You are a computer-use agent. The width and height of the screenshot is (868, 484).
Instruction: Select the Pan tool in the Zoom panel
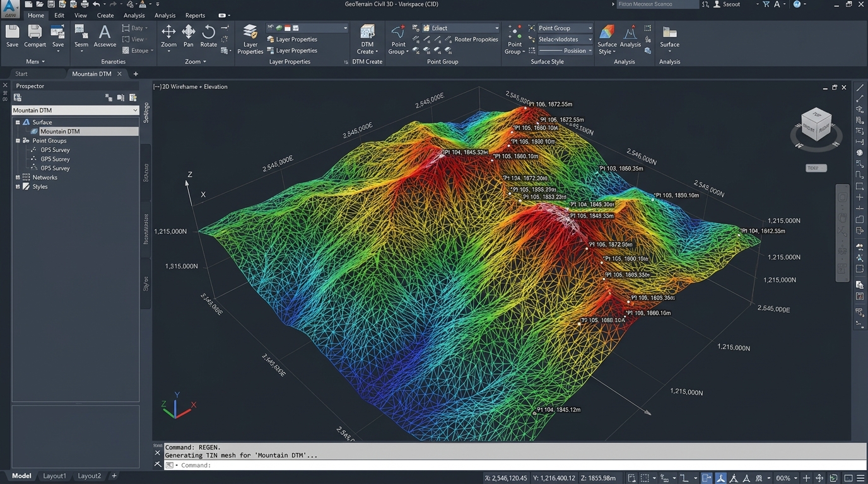pyautogui.click(x=189, y=36)
